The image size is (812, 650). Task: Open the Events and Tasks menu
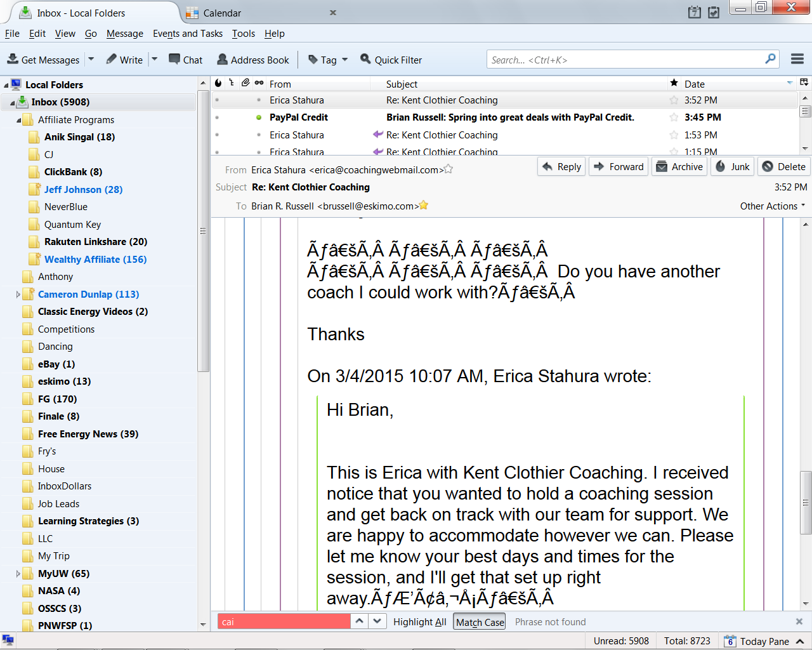coord(187,34)
